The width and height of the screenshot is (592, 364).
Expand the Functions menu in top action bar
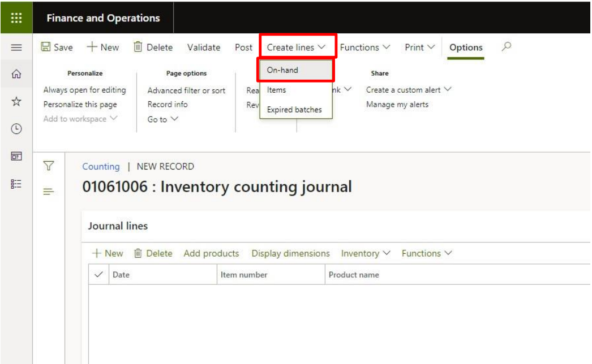[364, 47]
